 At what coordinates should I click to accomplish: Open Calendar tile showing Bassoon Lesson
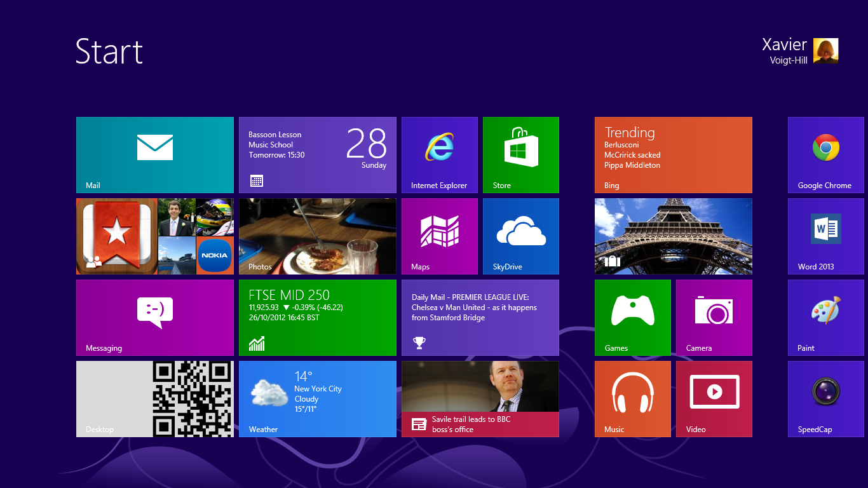[317, 154]
